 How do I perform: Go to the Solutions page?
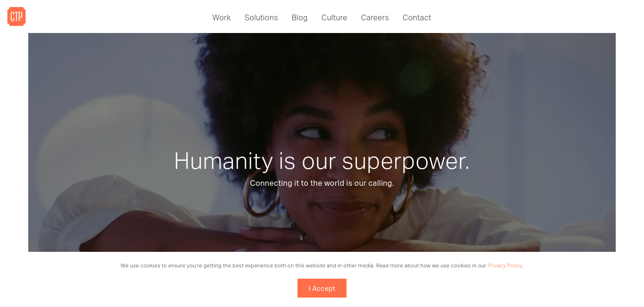(x=261, y=17)
